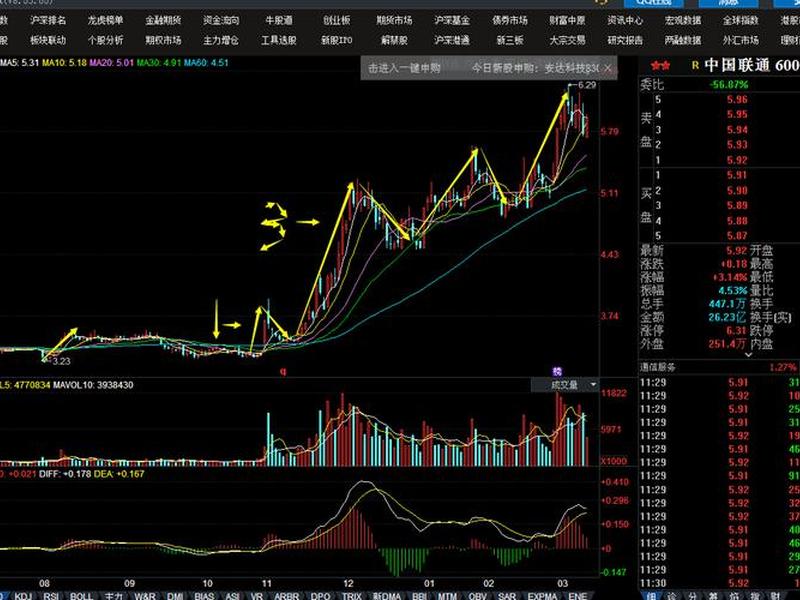Select 新股IPO in second menu row
The width and height of the screenshot is (800, 600).
pos(337,40)
